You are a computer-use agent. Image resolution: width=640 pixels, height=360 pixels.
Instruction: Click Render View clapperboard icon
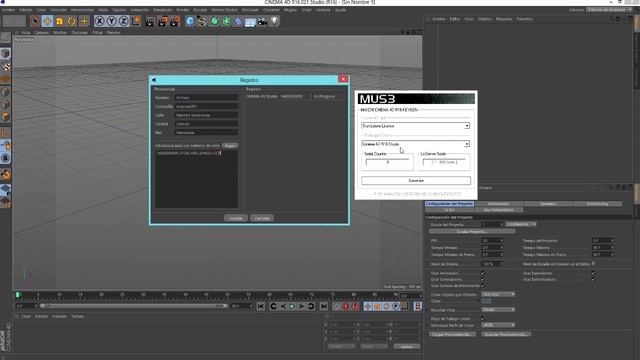[x=150, y=21]
